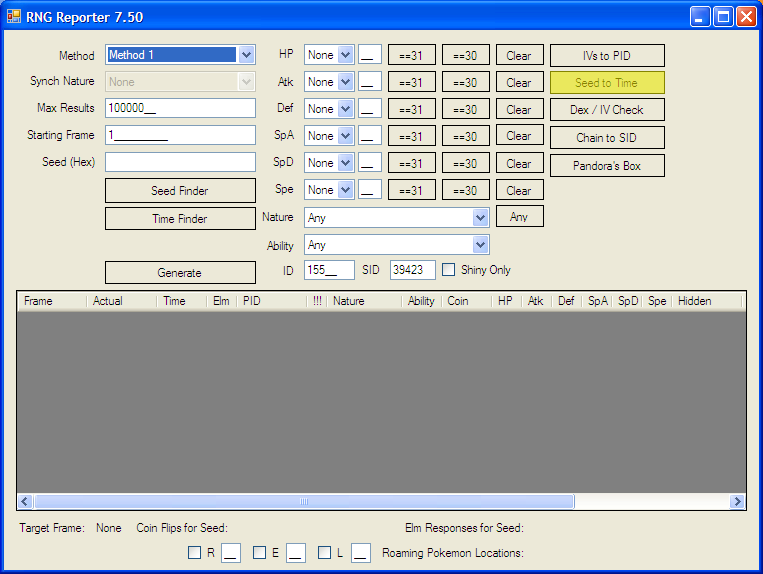This screenshot has height=574, width=763.
Task: Open Pandora's Box
Action: click(x=607, y=166)
